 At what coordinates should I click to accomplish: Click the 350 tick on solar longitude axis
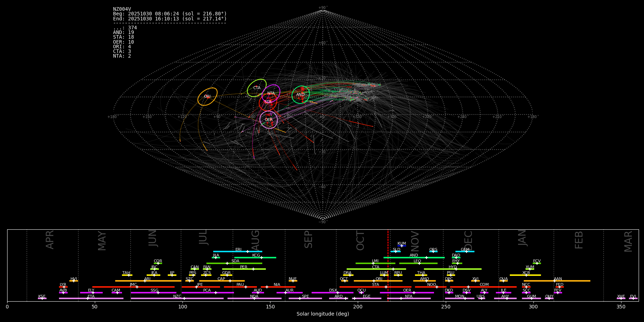621,307
